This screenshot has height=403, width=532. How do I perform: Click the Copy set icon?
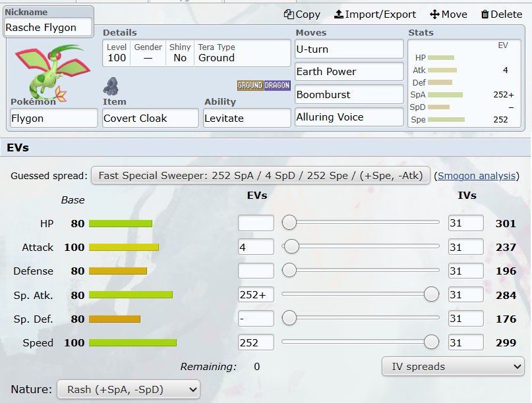click(289, 14)
